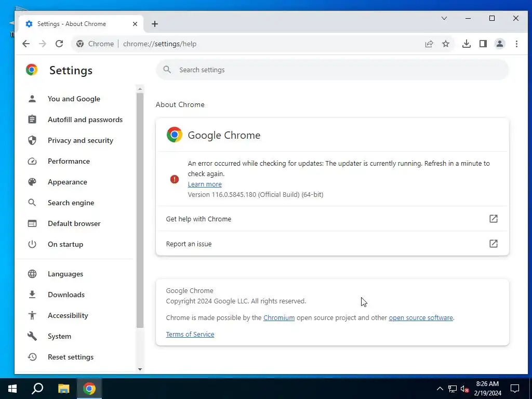This screenshot has width=532, height=399.
Task: Show hidden system tray icons
Action: (x=440, y=389)
